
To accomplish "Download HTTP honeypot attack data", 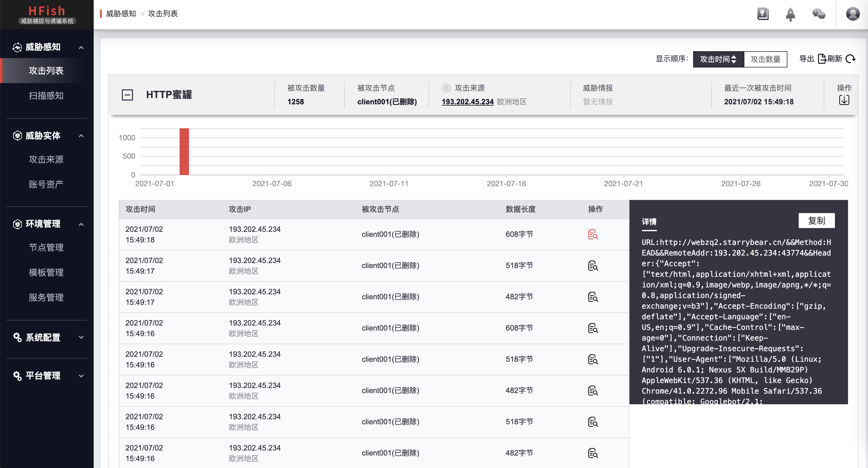I will [844, 100].
